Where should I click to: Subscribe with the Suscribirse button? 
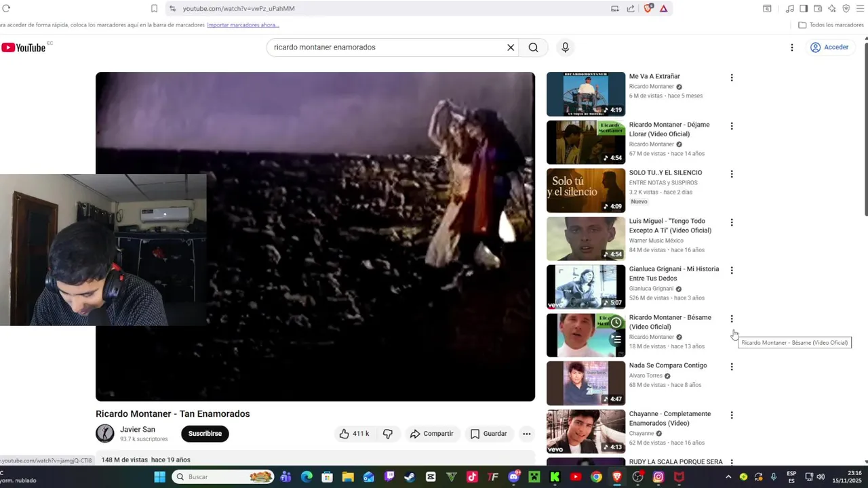(205, 434)
